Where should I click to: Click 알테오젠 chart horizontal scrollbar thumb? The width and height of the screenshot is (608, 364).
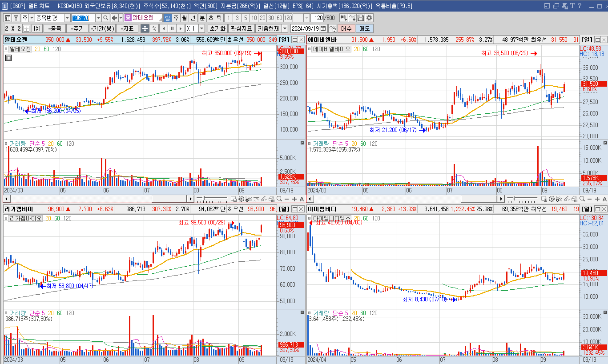coord(169,199)
